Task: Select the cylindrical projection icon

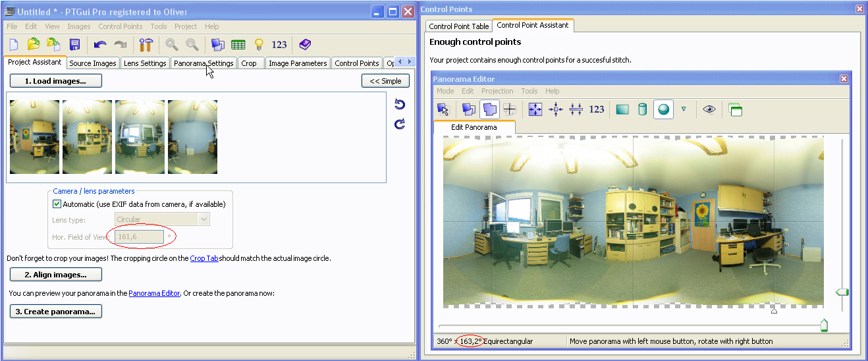Action: 642,109
